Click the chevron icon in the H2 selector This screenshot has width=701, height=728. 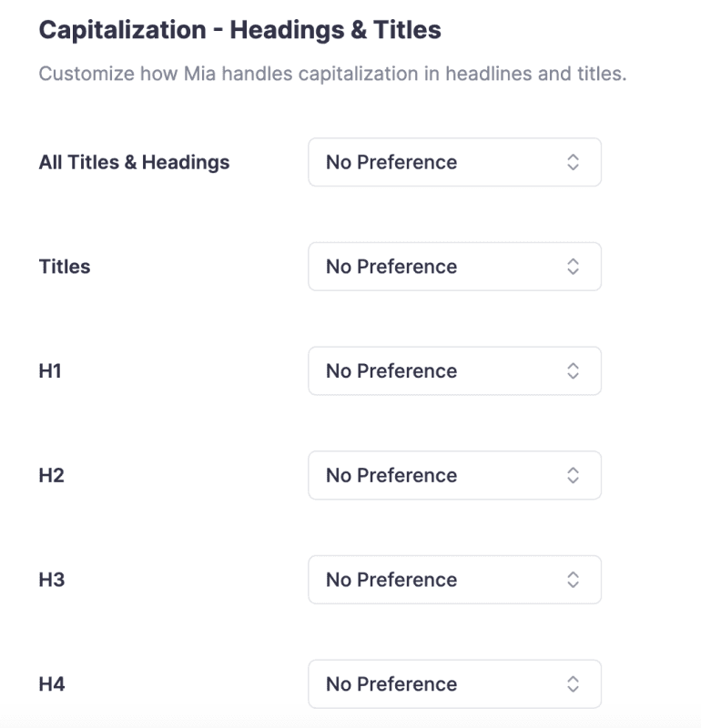(x=573, y=475)
